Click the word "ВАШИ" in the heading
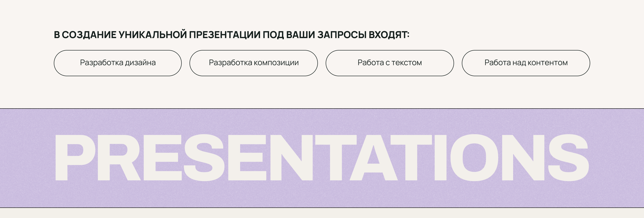The width and height of the screenshot is (644, 218). tap(301, 35)
